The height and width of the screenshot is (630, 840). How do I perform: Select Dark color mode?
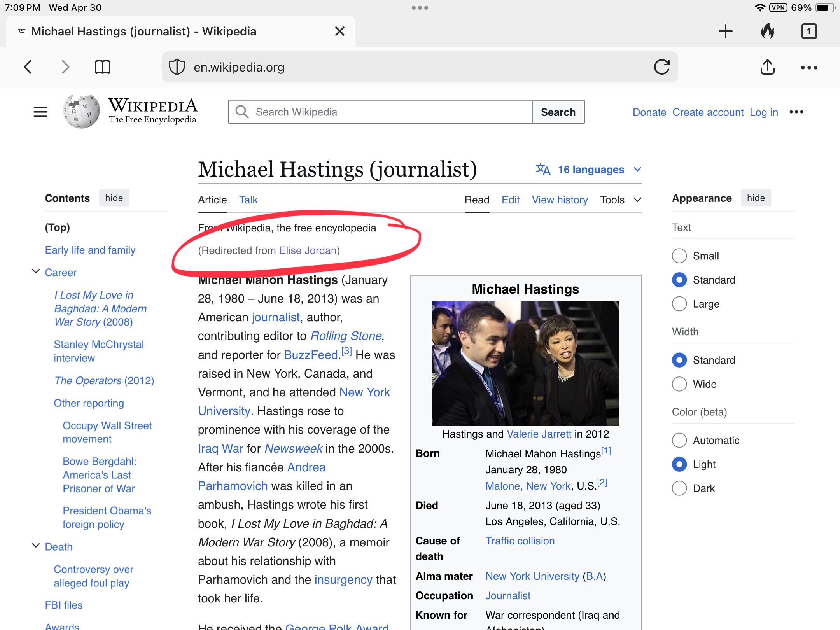(x=679, y=488)
